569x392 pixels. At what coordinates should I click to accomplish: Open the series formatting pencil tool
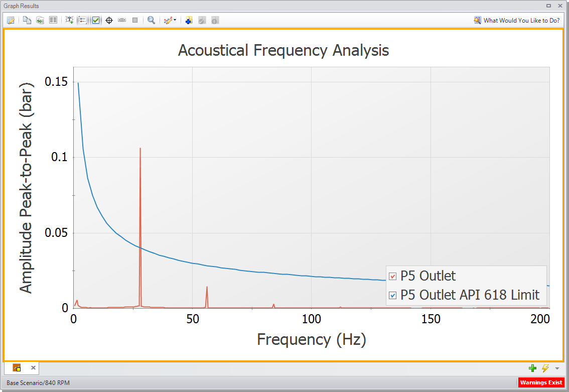[x=167, y=20]
